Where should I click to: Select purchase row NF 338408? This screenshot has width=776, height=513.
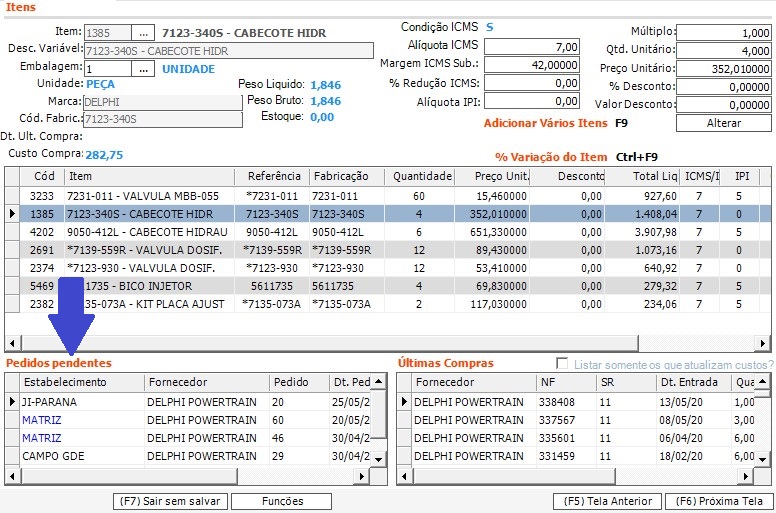(x=576, y=402)
